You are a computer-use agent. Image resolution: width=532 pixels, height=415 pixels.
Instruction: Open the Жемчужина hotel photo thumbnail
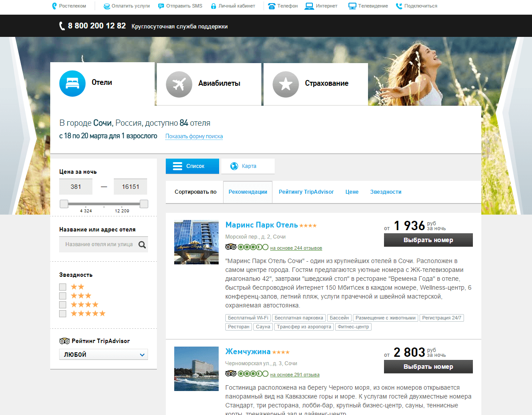196,368
